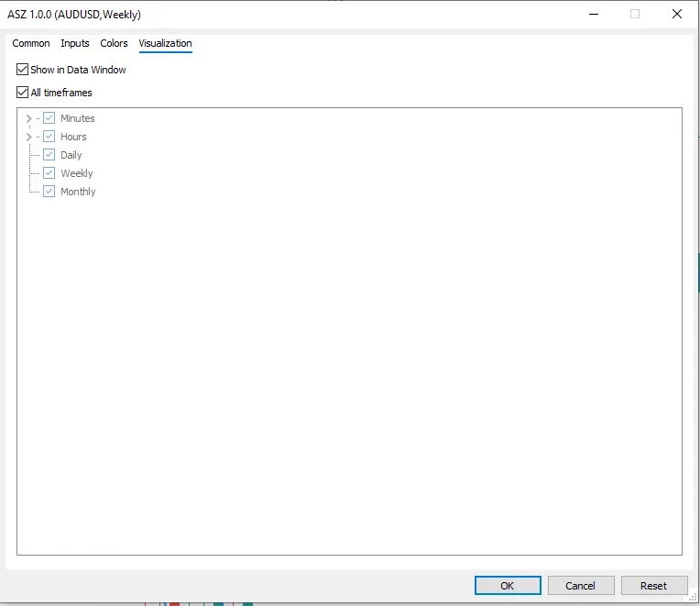Image resolution: width=700 pixels, height=606 pixels.
Task: Select the Weekly label in tree
Action: tap(77, 173)
